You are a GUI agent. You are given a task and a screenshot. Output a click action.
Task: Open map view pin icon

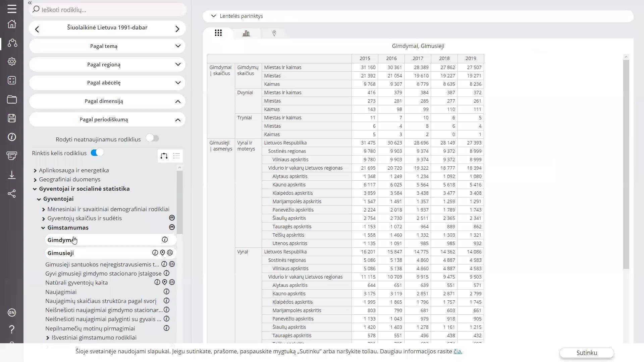(x=274, y=33)
